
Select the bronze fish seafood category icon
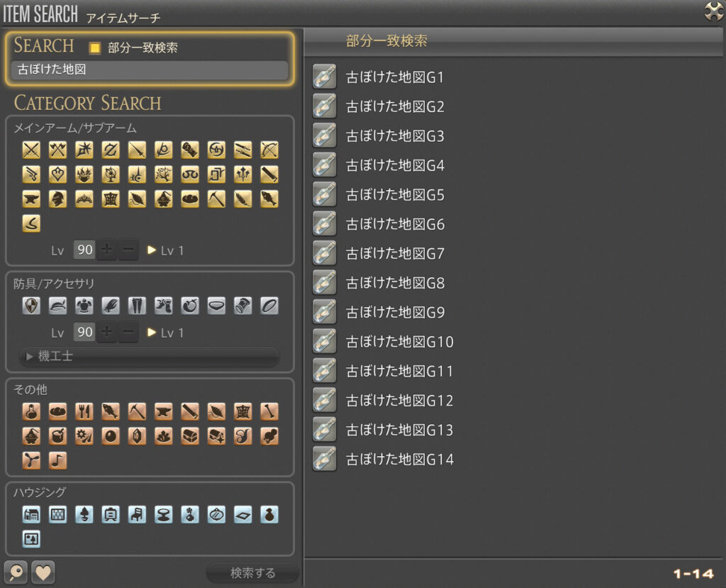click(x=110, y=411)
